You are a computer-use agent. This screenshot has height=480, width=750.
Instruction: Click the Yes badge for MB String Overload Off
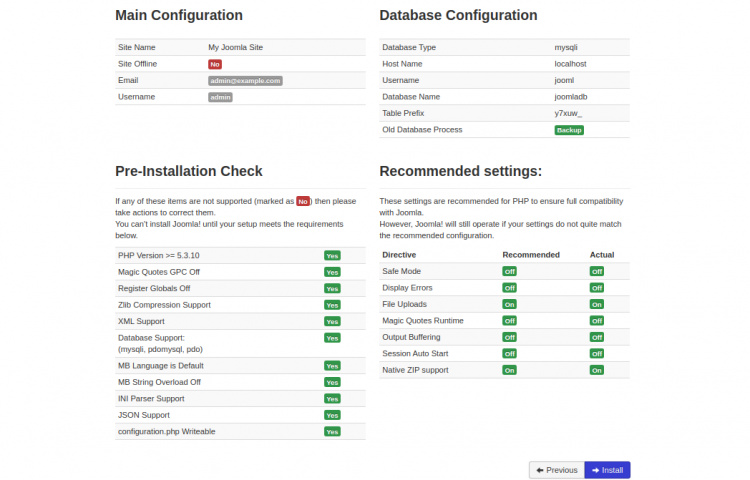tap(332, 382)
